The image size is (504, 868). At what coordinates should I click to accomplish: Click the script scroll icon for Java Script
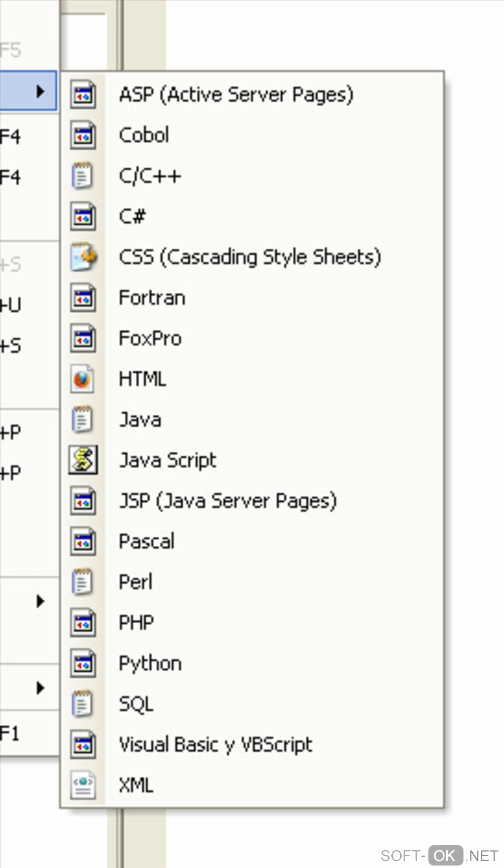coord(83,460)
